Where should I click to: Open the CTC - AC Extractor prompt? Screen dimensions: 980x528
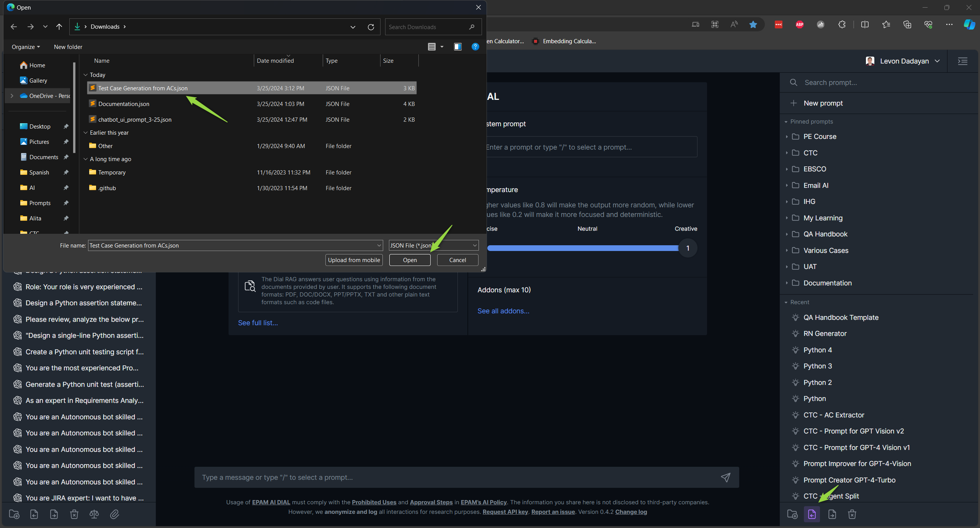click(x=833, y=415)
